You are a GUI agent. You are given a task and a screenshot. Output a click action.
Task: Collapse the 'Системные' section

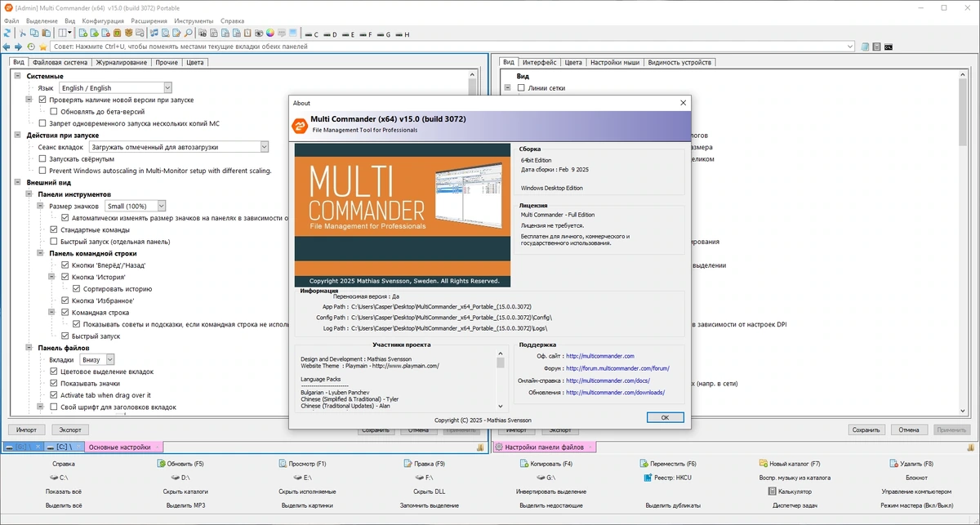17,76
